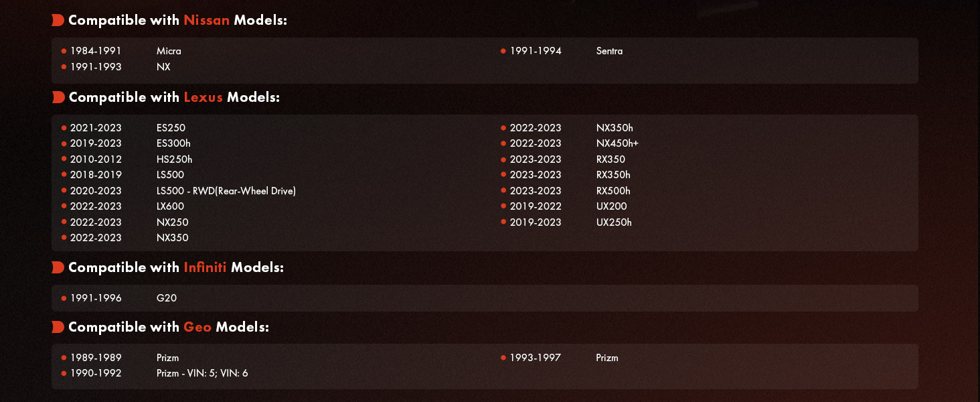This screenshot has height=402, width=980.
Task: Select the LS500 - RWD(Rear-Wheel Drive) entry
Action: tap(226, 191)
